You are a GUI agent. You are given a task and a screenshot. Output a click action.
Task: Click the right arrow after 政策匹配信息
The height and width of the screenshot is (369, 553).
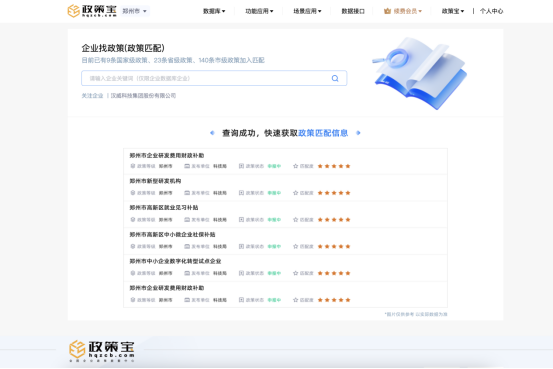358,133
